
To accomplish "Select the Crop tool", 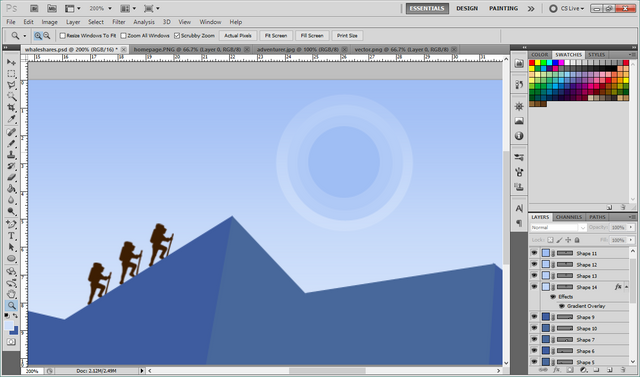I will click(11, 108).
